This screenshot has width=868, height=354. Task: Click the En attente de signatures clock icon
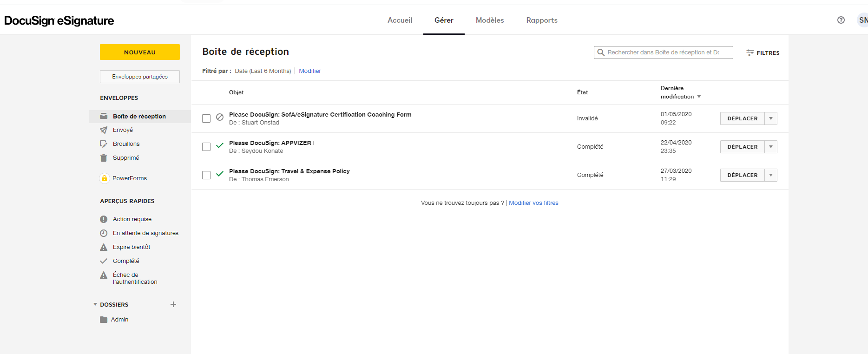[104, 233]
